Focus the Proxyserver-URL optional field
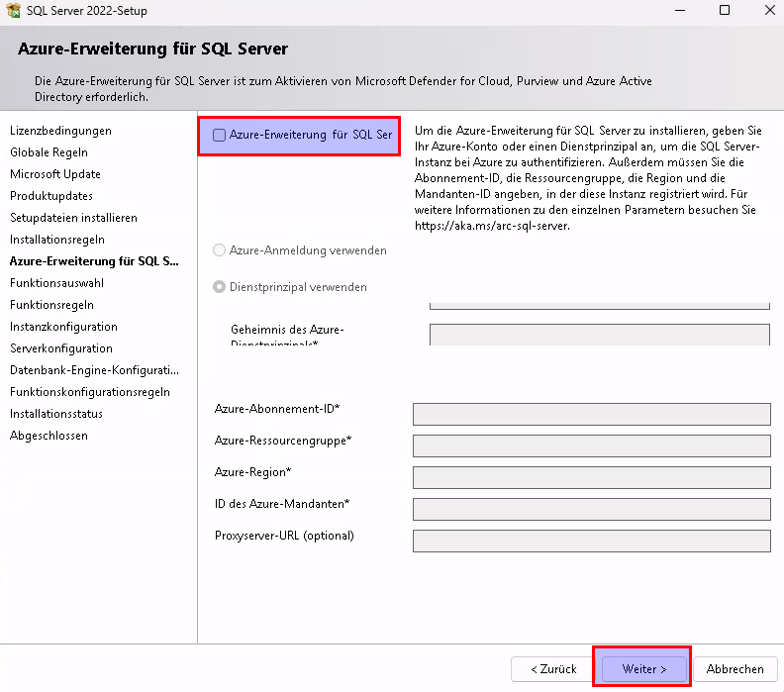 coord(591,541)
